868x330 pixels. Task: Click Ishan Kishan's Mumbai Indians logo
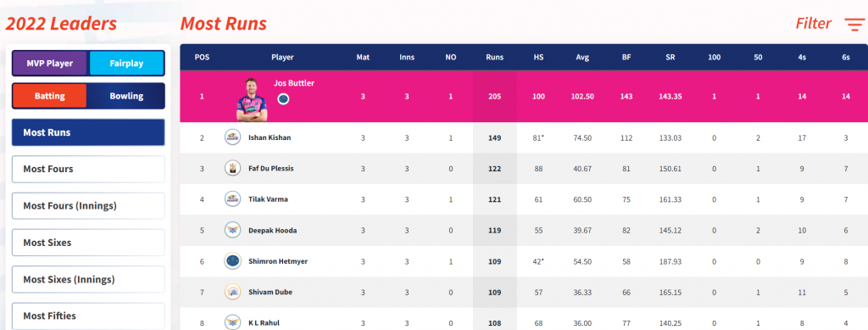(232, 137)
